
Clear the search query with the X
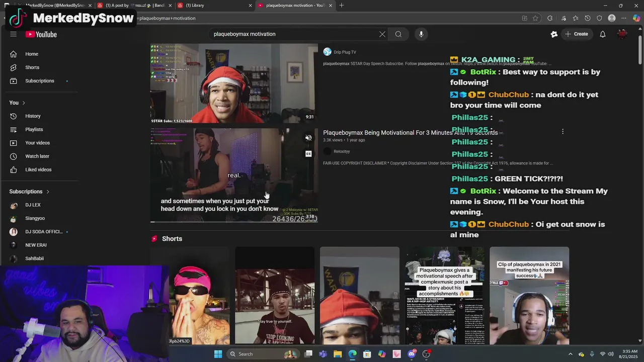tap(382, 34)
